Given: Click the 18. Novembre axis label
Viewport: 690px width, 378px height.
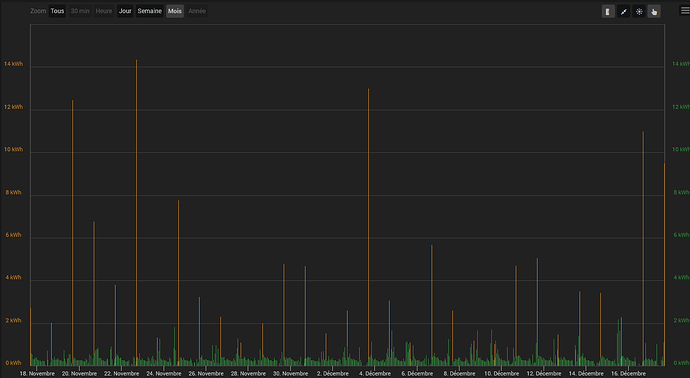Looking at the screenshot, I should tap(37, 374).
